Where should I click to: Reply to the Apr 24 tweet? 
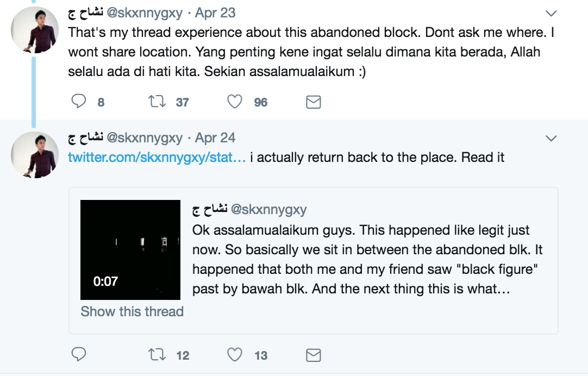(x=79, y=354)
